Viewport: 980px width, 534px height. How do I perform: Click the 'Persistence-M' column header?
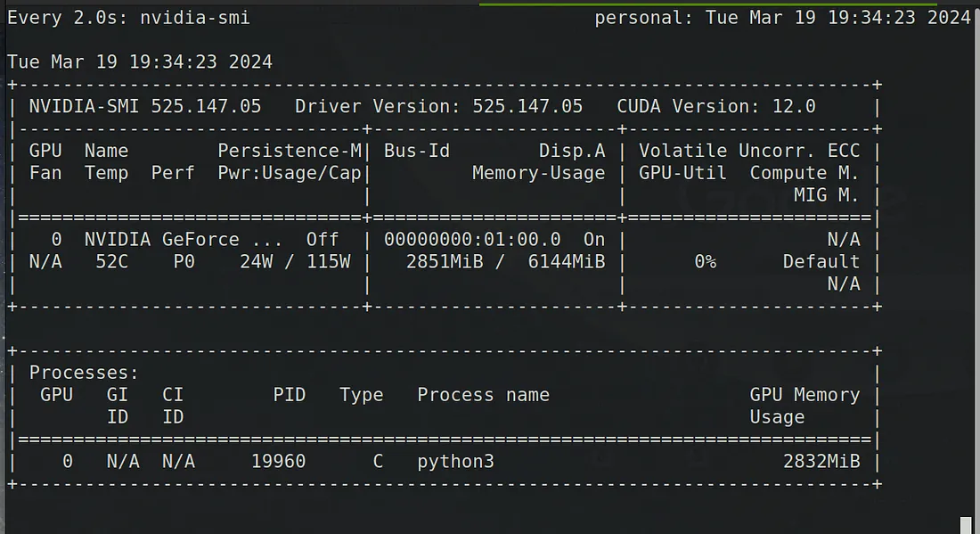pyautogui.click(x=290, y=151)
